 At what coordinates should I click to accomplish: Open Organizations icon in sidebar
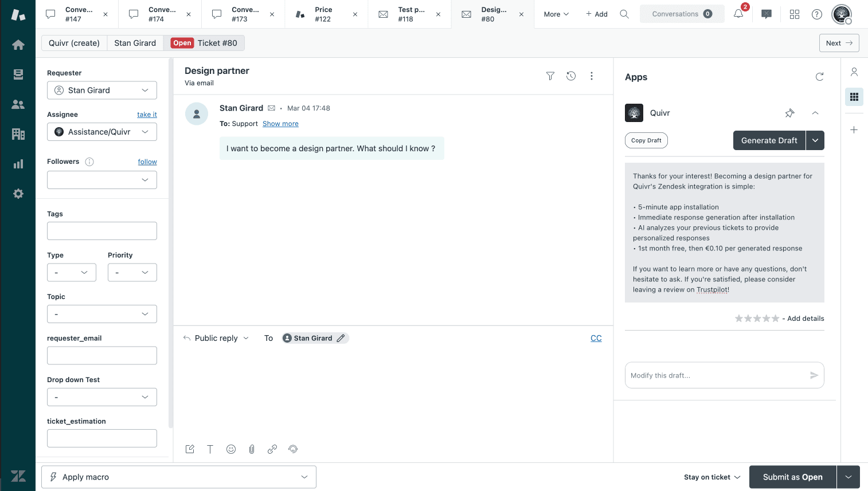[x=18, y=134]
